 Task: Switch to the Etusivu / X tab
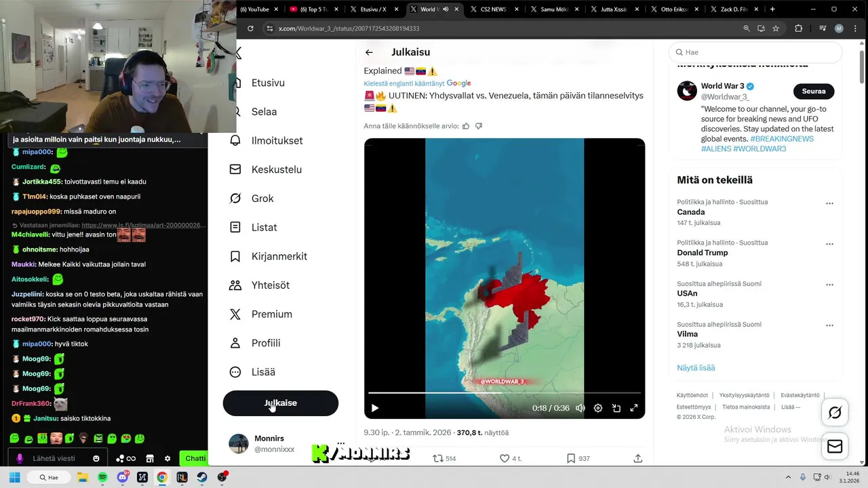(374, 9)
